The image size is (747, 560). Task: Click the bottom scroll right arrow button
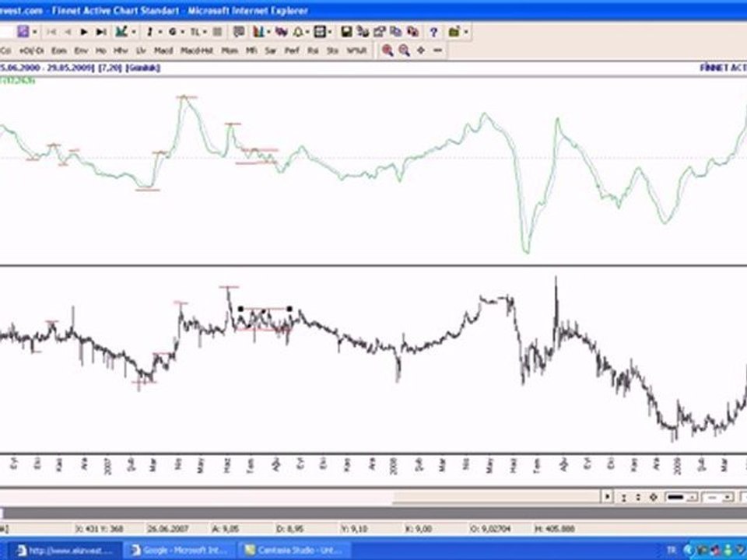pos(607,497)
